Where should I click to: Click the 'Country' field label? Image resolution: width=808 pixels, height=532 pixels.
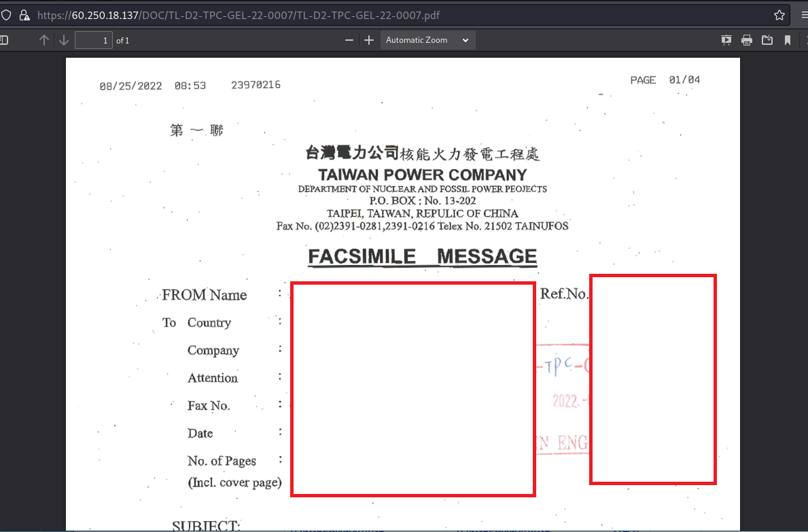click(209, 323)
